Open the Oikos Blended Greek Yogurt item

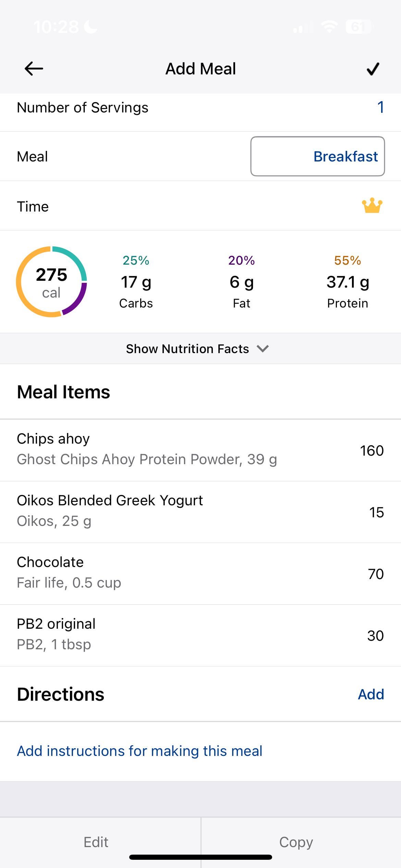pos(200,512)
